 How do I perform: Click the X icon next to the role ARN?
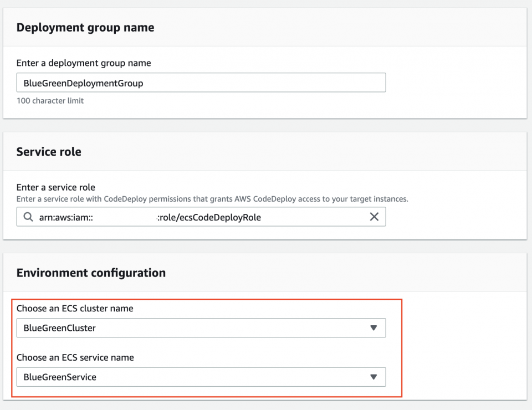point(375,217)
